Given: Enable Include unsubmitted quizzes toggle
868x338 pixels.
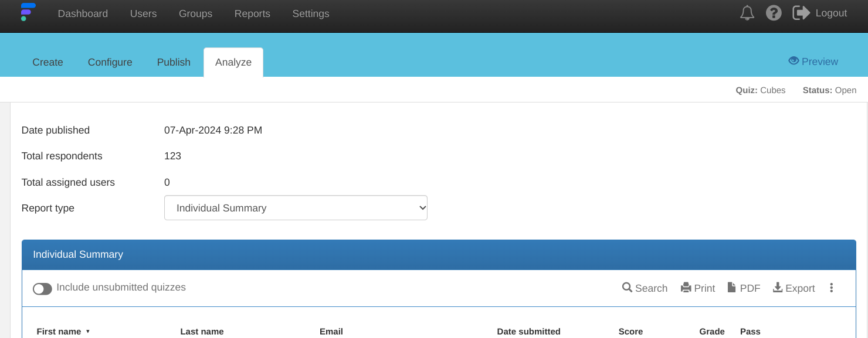Looking at the screenshot, I should (x=42, y=289).
